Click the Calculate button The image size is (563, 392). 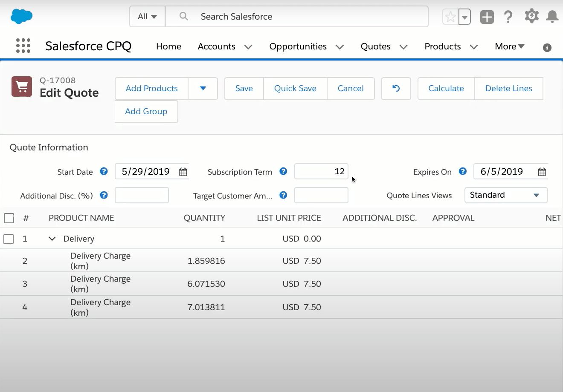pos(446,89)
